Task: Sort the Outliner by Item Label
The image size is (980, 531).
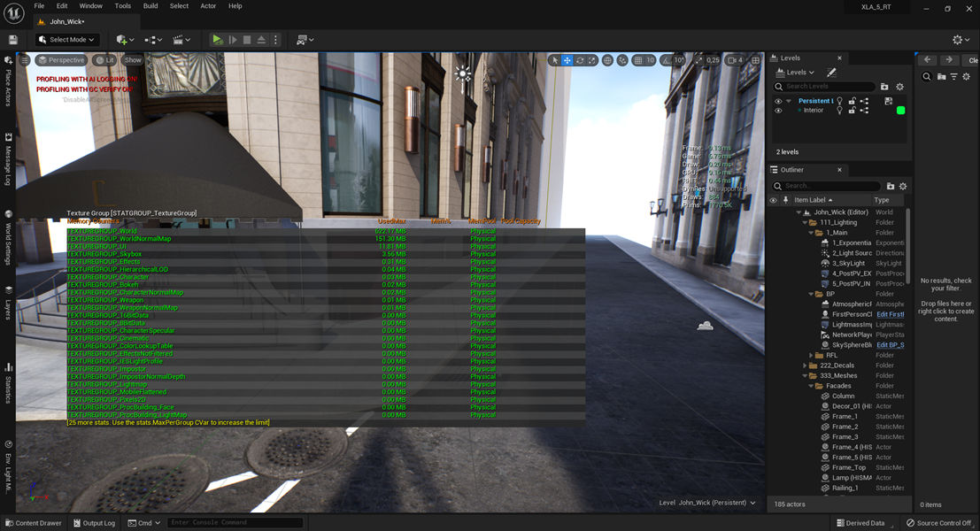Action: [x=813, y=200]
